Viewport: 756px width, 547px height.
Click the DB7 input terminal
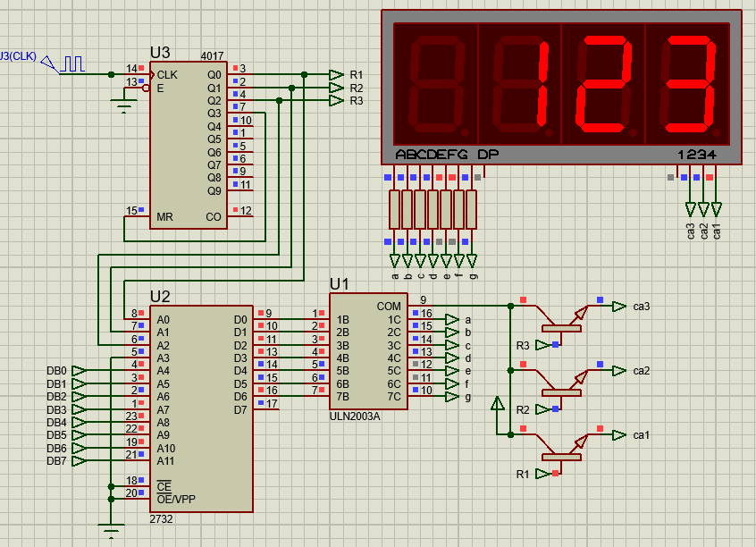(x=80, y=461)
